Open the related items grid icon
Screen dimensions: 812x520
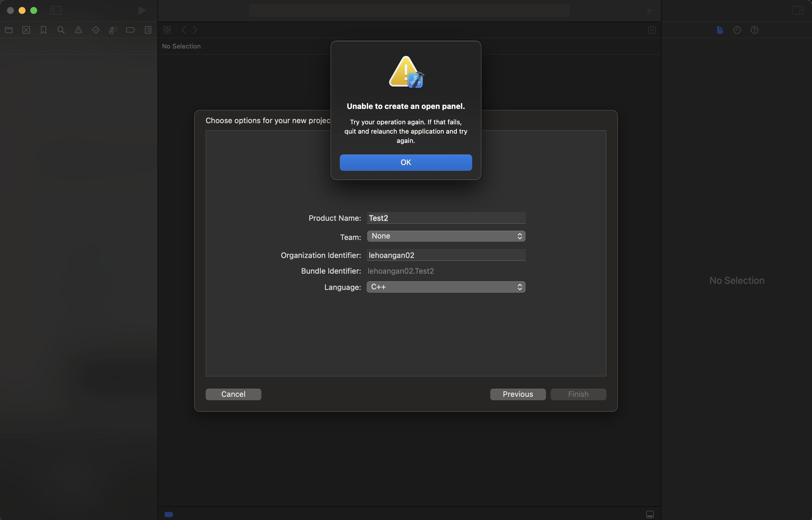167,30
